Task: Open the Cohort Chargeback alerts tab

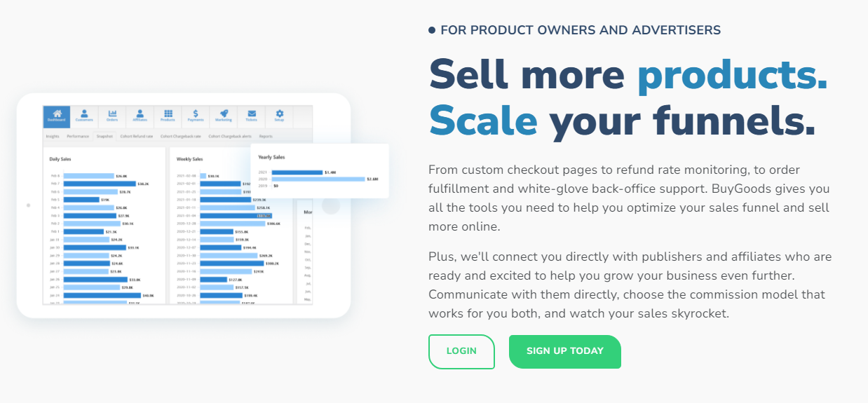Action: [231, 136]
